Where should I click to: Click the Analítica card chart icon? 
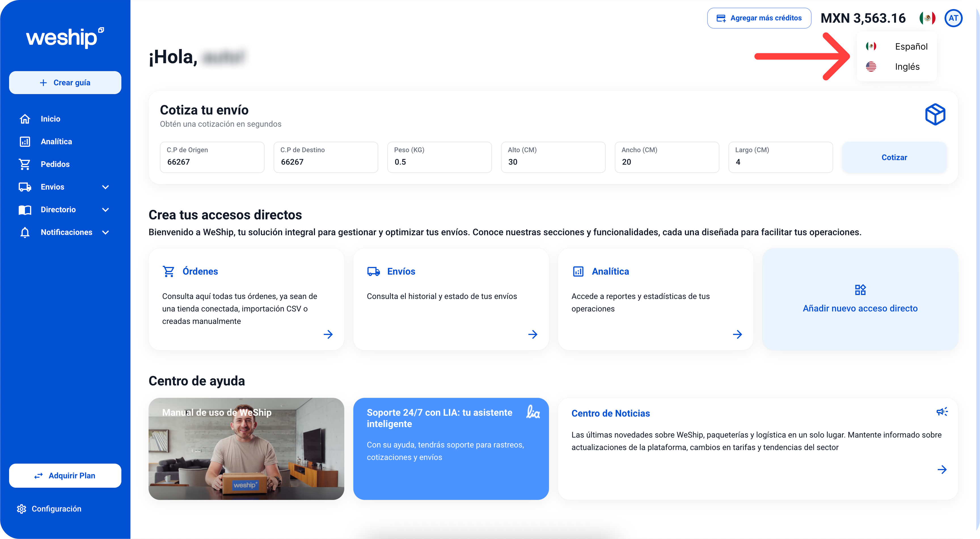point(578,271)
